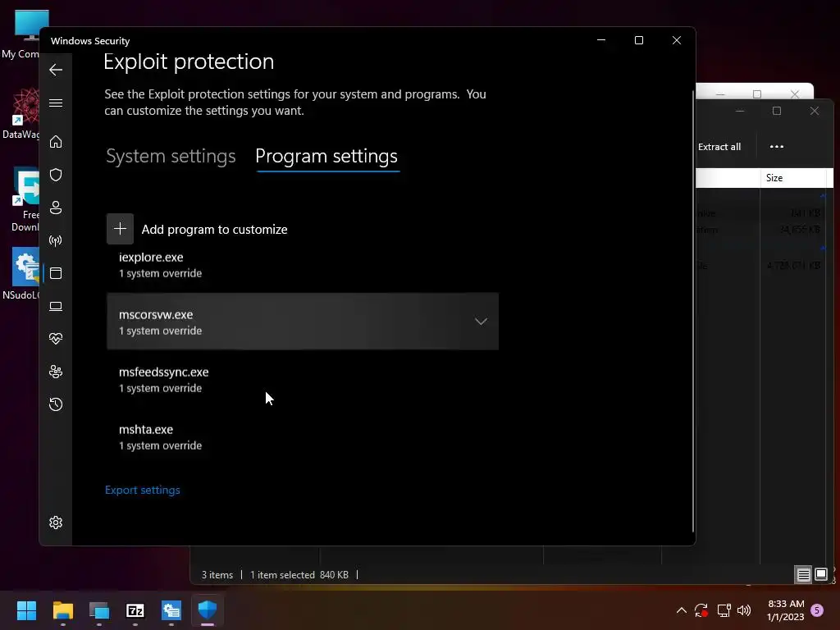Open Virus & threat protection shield icon
840x630 pixels.
56,175
